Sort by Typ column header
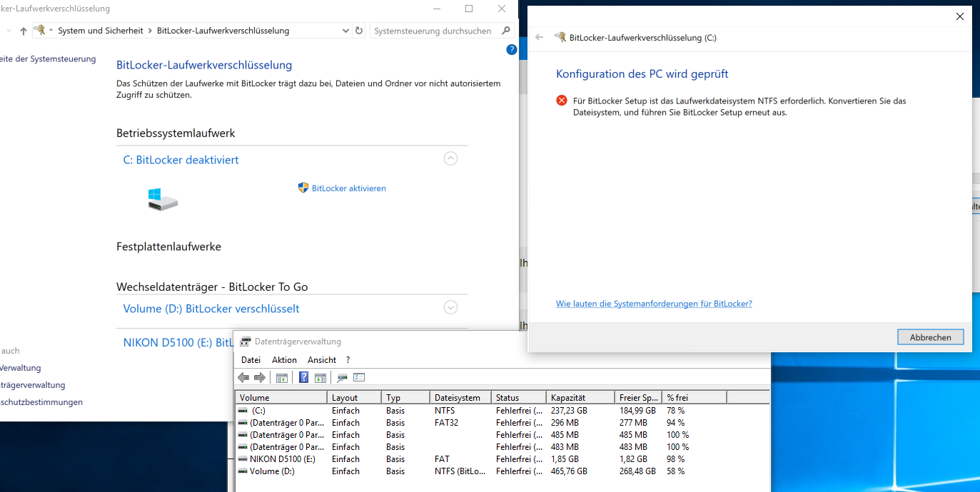The width and height of the screenshot is (980, 492). (406, 397)
